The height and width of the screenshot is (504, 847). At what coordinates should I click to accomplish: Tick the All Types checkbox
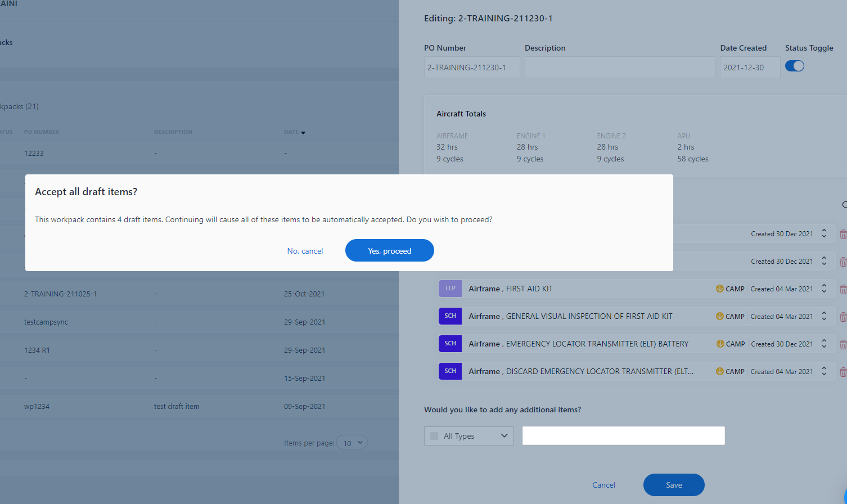434,436
